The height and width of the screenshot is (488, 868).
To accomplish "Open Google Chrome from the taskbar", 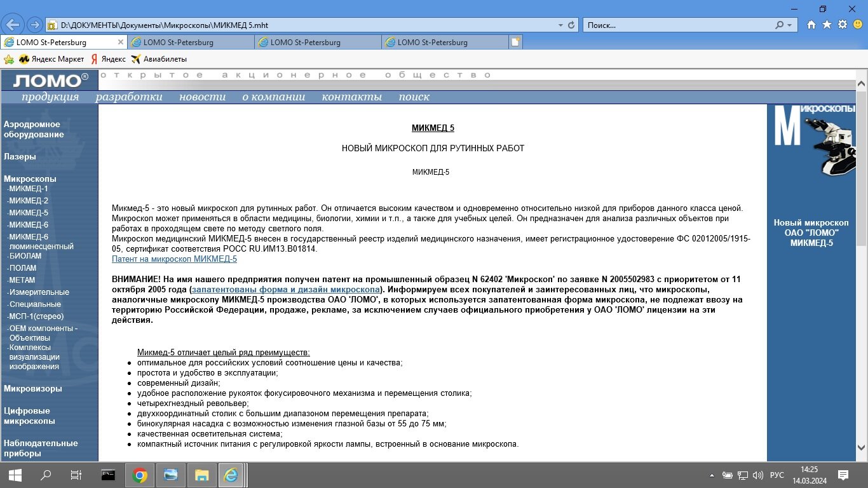I will click(140, 475).
